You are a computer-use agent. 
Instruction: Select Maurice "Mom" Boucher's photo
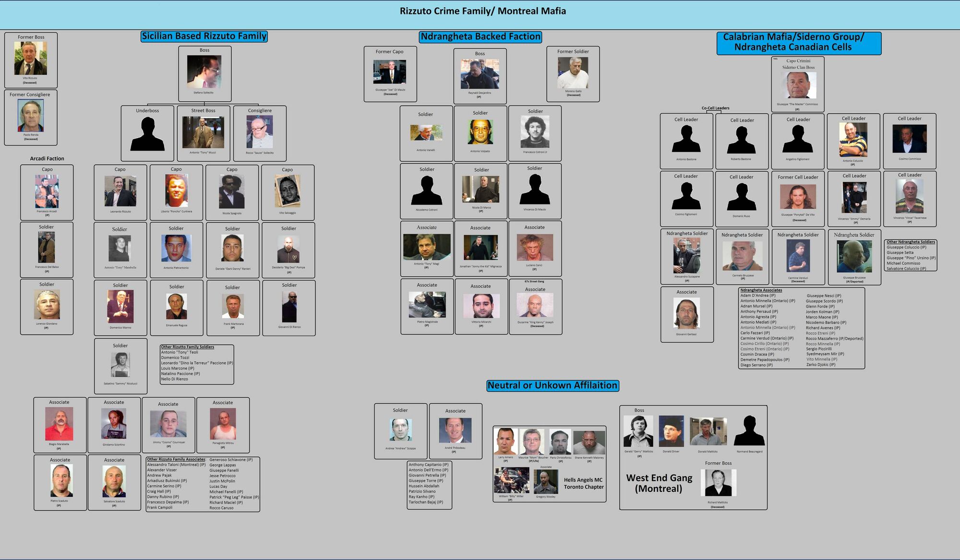point(533,442)
